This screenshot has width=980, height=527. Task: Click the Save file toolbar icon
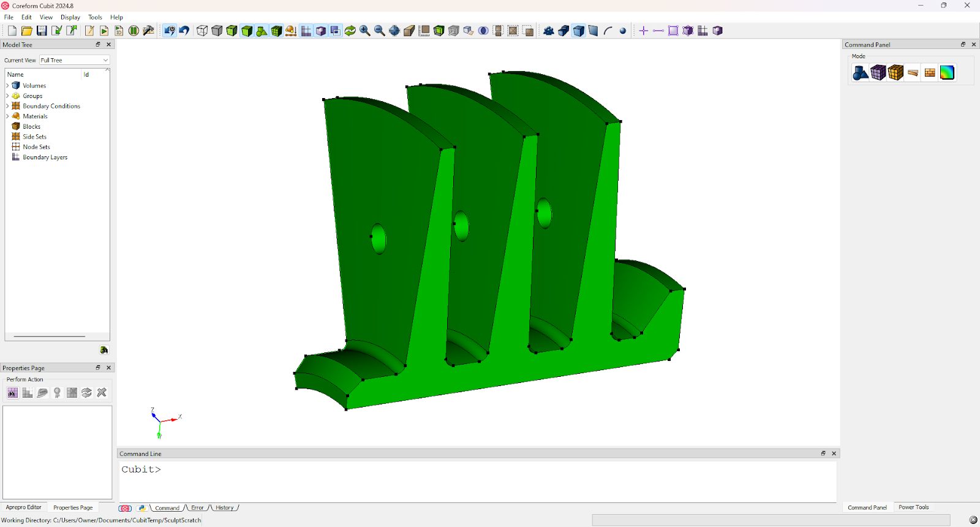42,31
